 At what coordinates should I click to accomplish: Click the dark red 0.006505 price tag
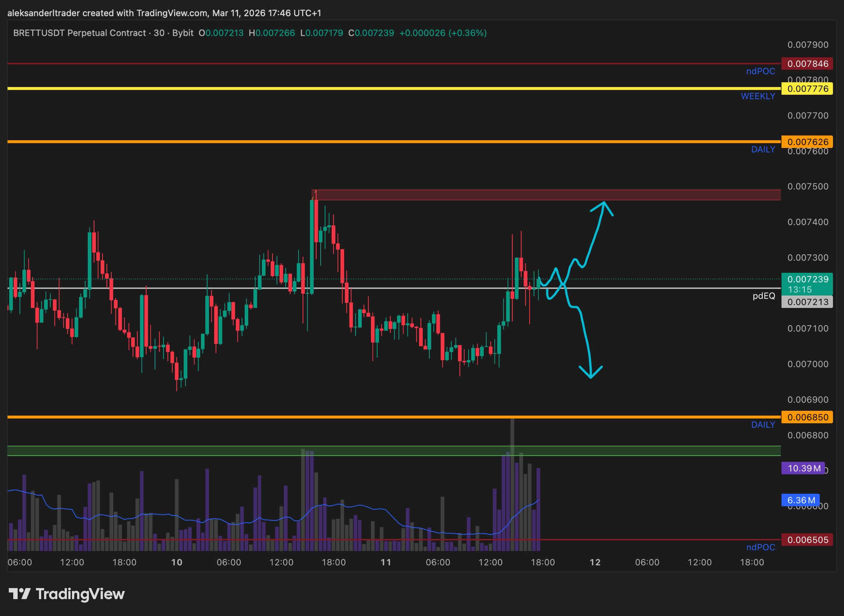[807, 540]
